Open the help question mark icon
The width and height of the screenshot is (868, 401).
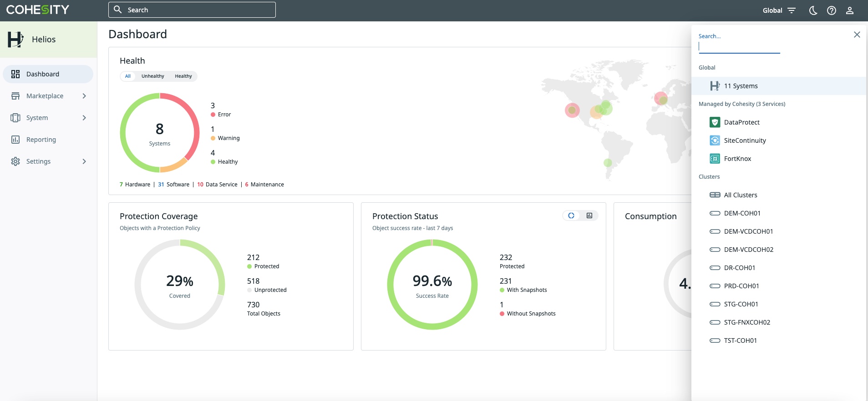click(831, 10)
